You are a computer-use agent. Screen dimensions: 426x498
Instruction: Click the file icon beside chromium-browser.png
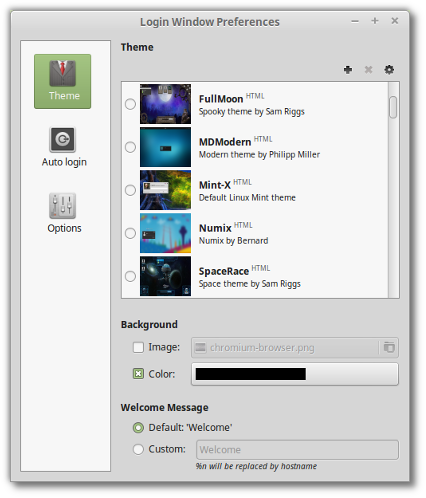tap(200, 347)
